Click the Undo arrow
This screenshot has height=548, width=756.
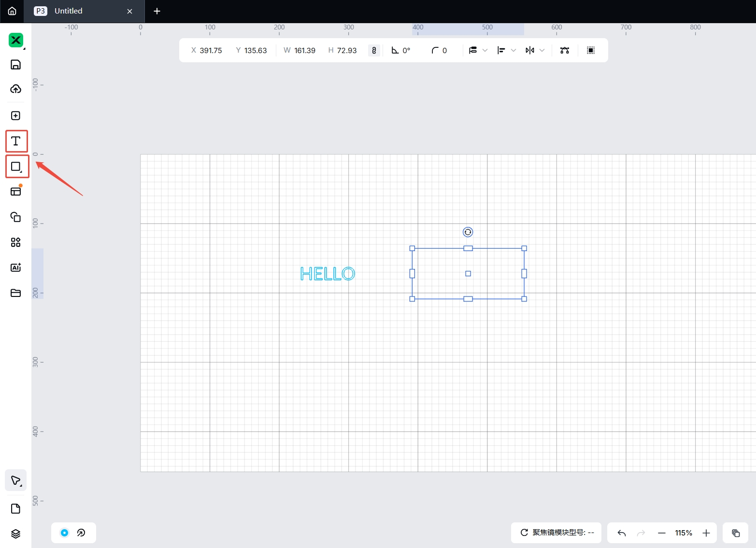622,533
